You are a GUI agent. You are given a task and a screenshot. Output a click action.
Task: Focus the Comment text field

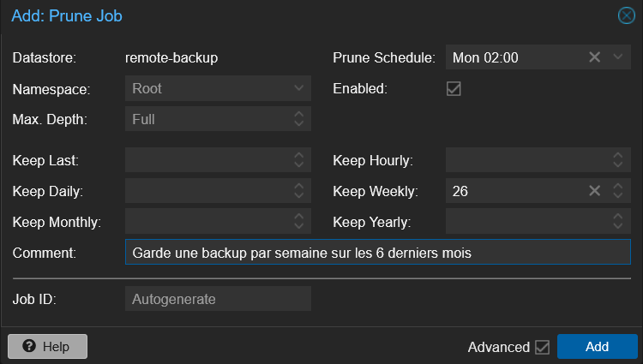(x=377, y=253)
